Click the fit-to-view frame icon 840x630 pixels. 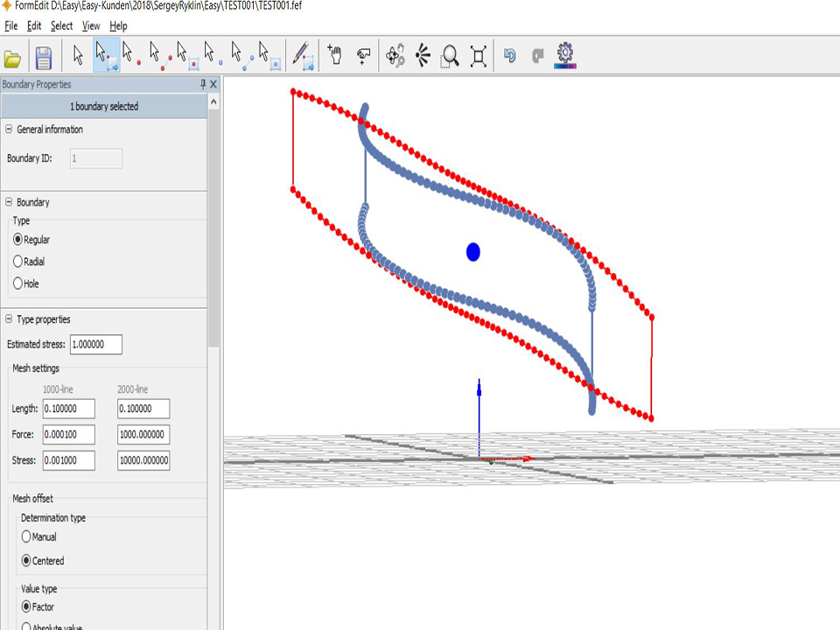point(478,57)
